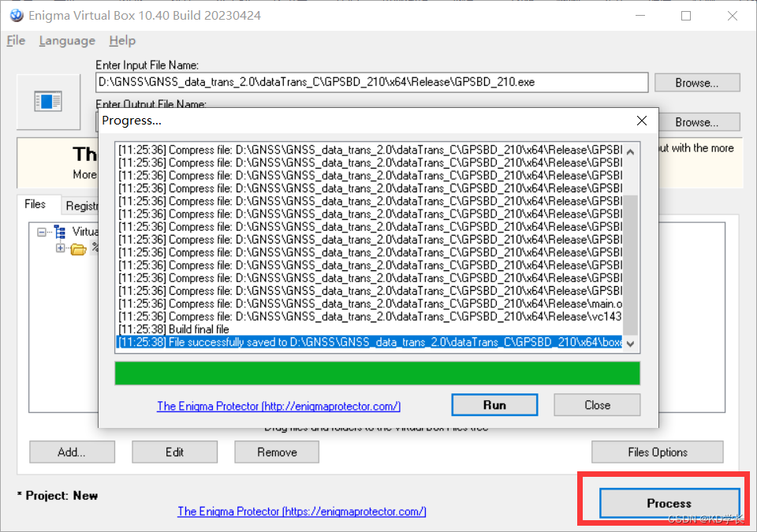Image resolution: width=757 pixels, height=532 pixels.
Task: Switch to the Registry tab
Action: point(84,204)
